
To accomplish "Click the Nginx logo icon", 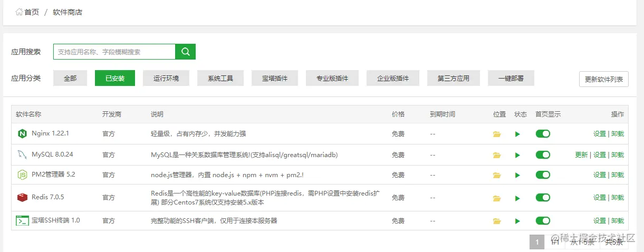I will click(x=22, y=134).
